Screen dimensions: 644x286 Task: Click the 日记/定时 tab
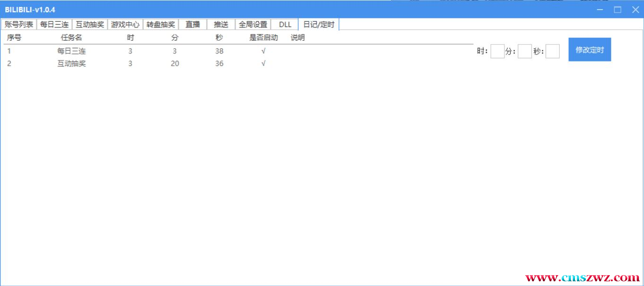pyautogui.click(x=319, y=25)
